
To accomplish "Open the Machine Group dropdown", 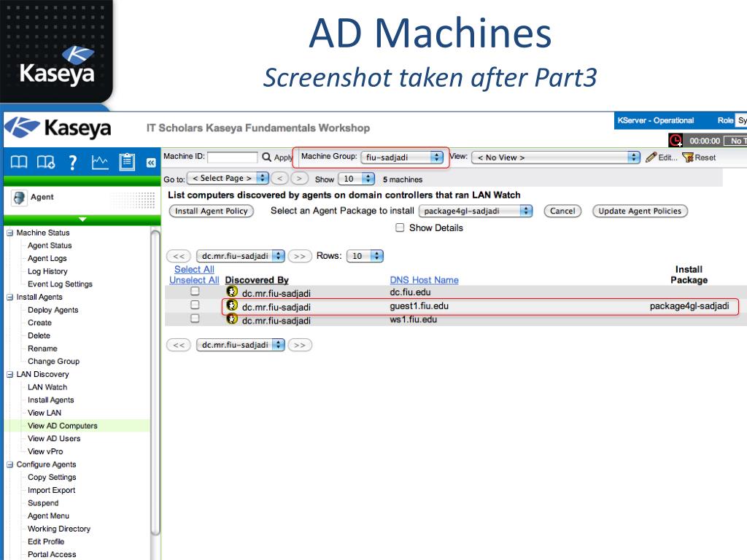I will point(402,157).
